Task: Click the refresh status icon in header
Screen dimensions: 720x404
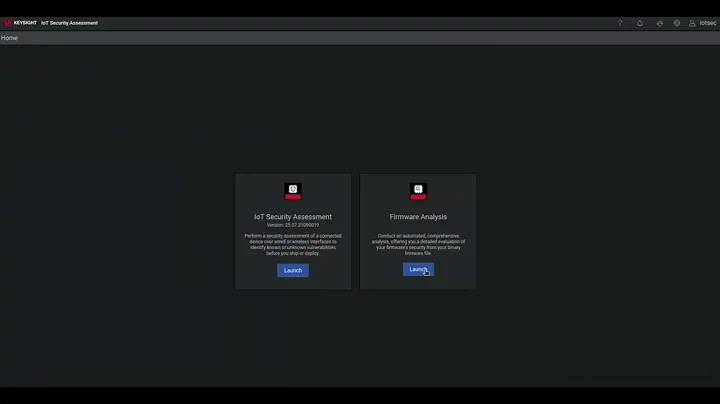Action: [x=659, y=23]
